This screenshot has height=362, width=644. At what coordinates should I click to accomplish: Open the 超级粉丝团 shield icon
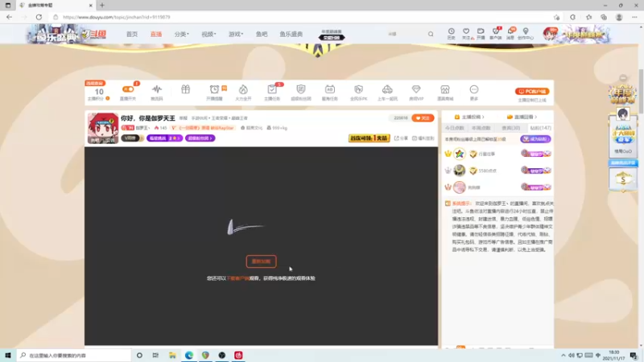point(300,89)
